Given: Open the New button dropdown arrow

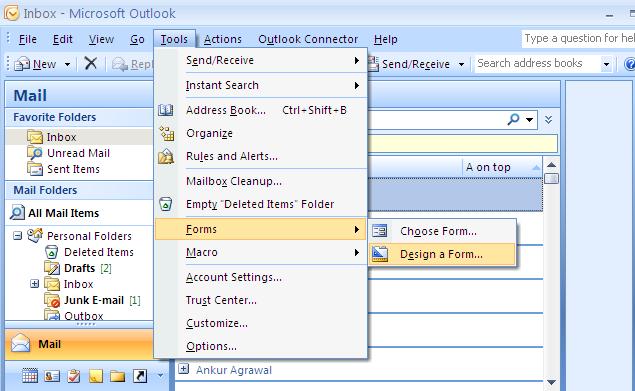Looking at the screenshot, I should click(67, 64).
